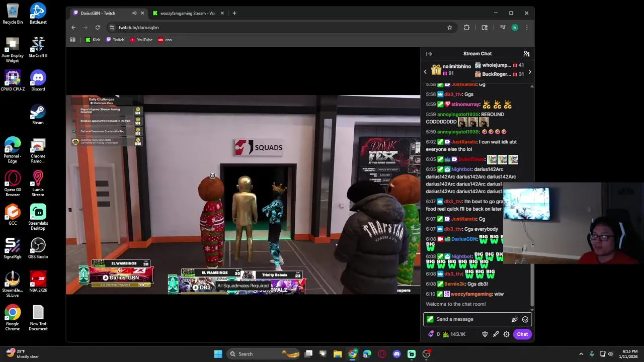This screenshot has width=644, height=362.
Task: Open the Twitch bookmark
Action: click(115, 40)
